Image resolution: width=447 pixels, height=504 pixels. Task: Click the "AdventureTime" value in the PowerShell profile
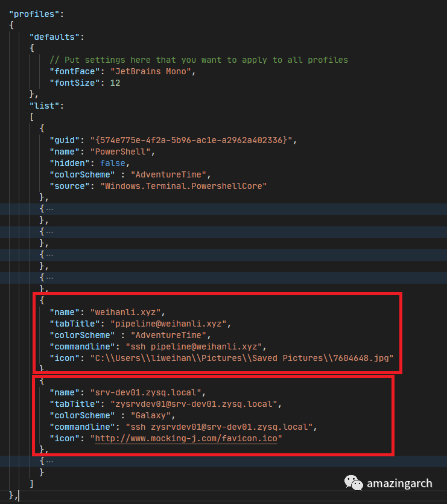click(168, 174)
